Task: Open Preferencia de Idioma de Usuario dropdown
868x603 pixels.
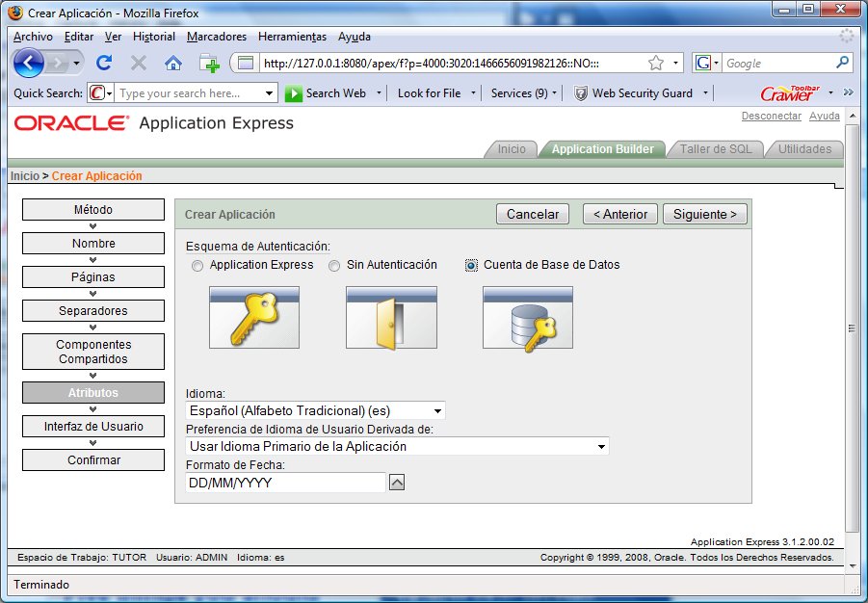Action: pos(397,446)
